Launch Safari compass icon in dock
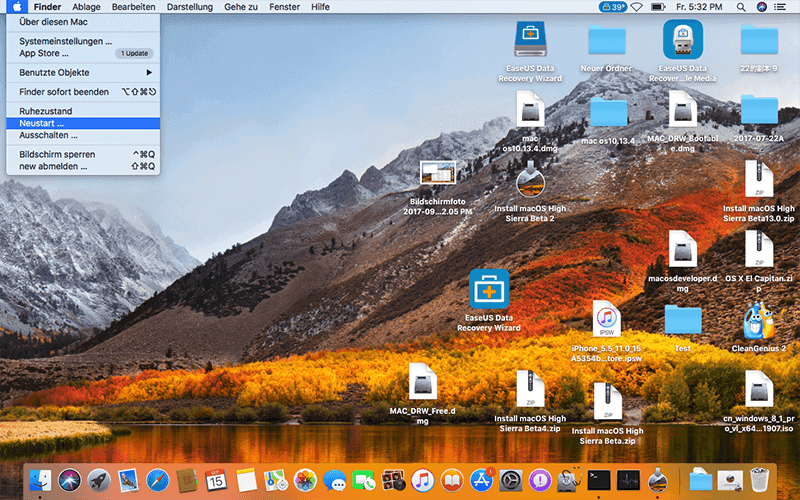This screenshot has height=500, width=800. [x=158, y=480]
